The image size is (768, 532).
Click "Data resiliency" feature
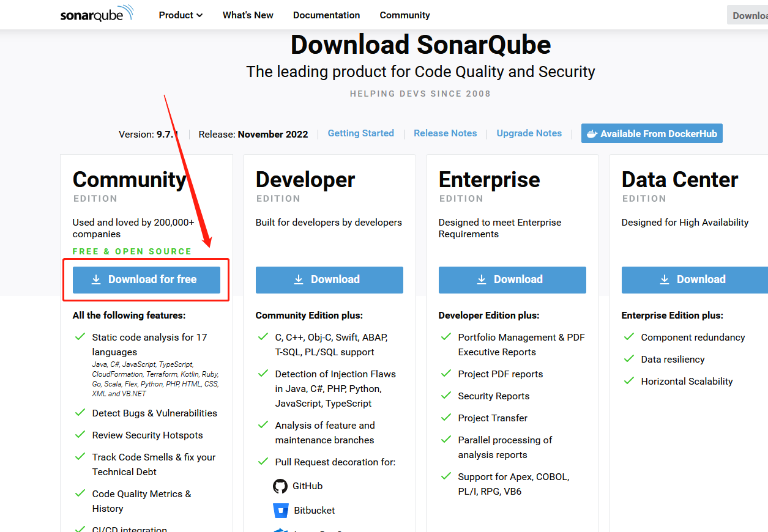coord(673,360)
